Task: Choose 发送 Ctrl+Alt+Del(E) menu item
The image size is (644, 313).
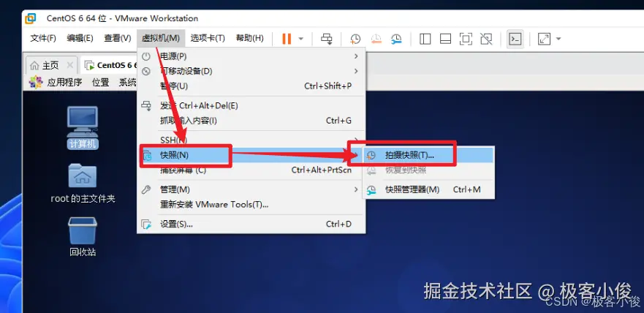Action: pyautogui.click(x=251, y=106)
